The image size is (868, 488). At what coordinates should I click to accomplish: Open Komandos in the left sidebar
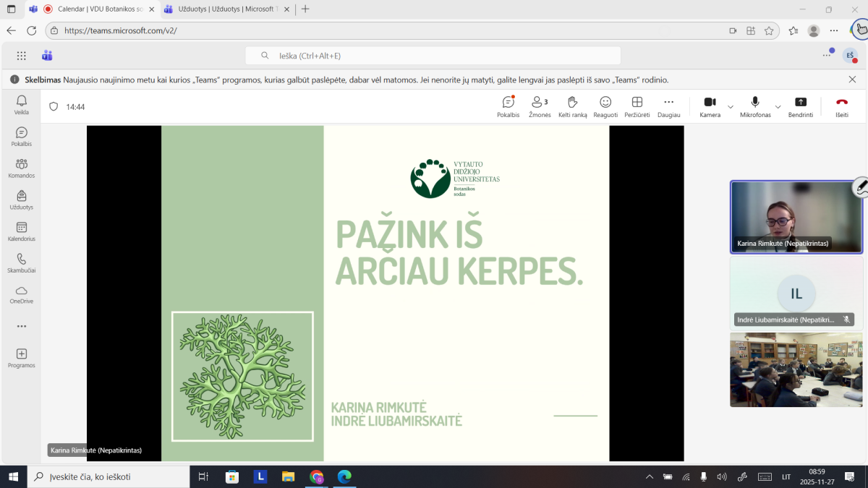click(22, 168)
